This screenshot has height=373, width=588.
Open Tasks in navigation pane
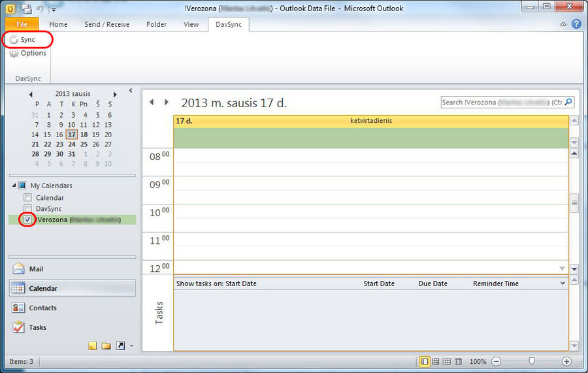coord(72,327)
